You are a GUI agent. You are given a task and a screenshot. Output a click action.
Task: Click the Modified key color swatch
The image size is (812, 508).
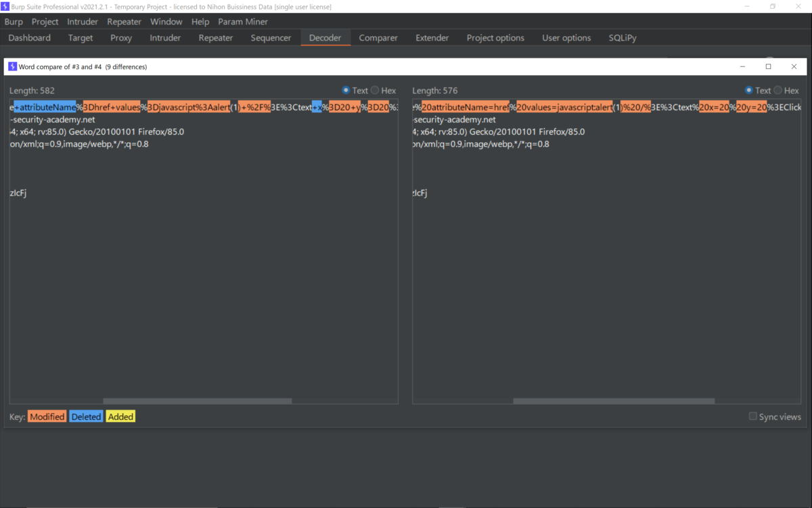pyautogui.click(x=47, y=417)
